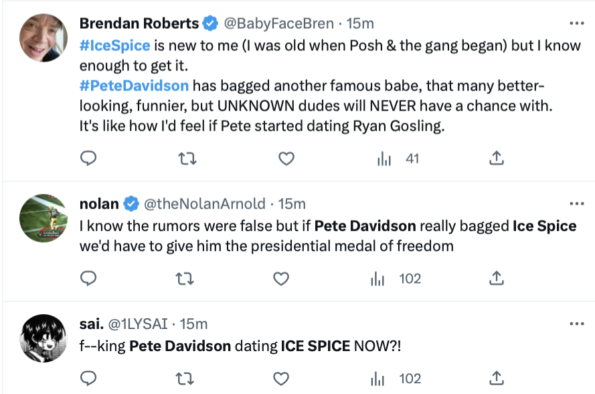Open sai.'s anime avatar
The width and height of the screenshot is (595, 394).
click(x=44, y=338)
